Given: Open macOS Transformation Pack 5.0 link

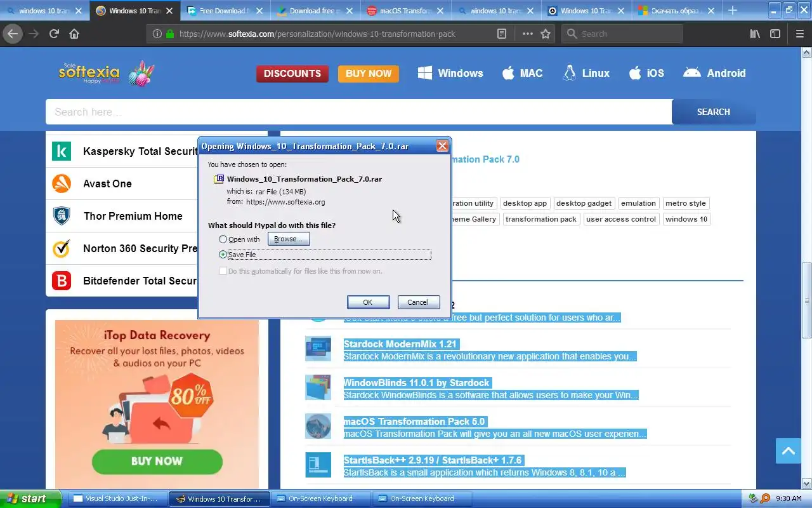Looking at the screenshot, I should 414,422.
